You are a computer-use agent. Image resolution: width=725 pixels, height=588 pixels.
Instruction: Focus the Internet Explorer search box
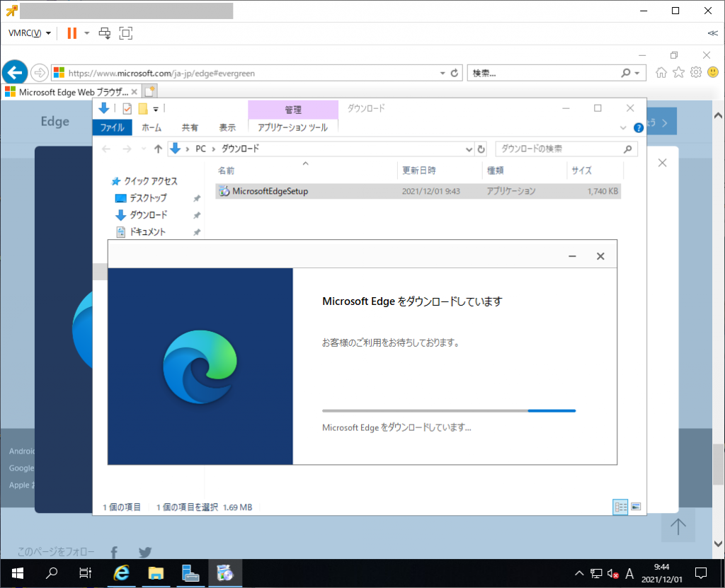coord(542,73)
